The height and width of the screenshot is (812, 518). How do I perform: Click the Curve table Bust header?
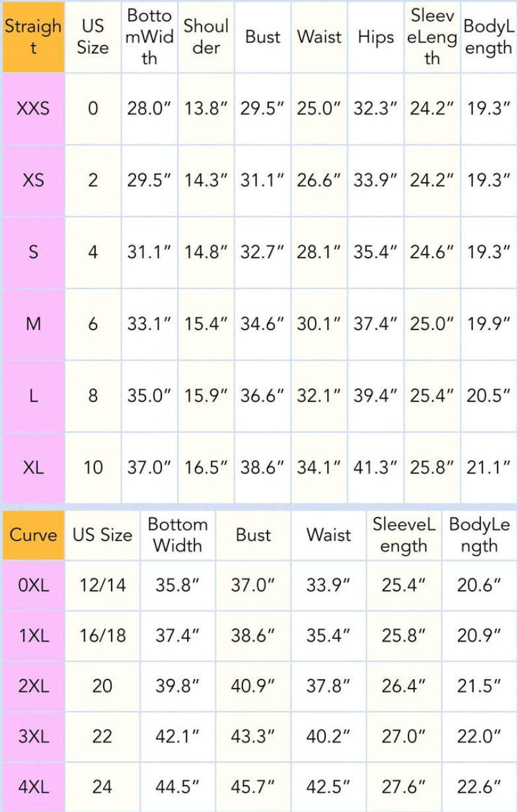click(253, 535)
